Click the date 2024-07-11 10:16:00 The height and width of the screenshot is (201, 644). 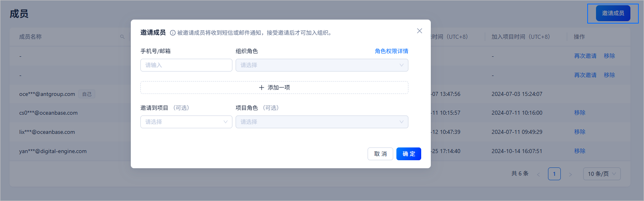point(517,113)
